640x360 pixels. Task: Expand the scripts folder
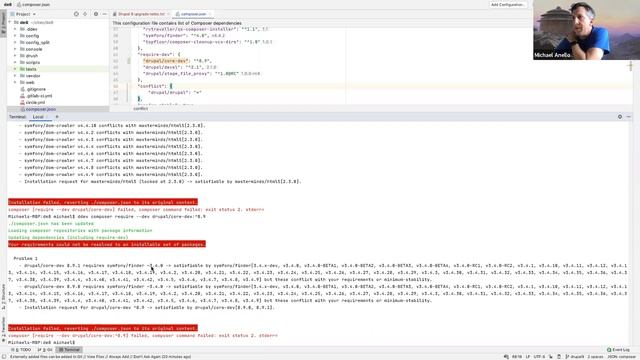(x=15, y=62)
